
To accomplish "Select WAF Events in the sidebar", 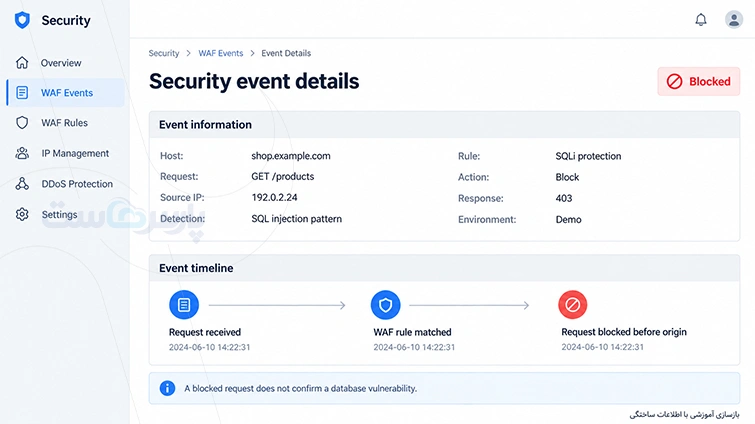I will pyautogui.click(x=66, y=92).
